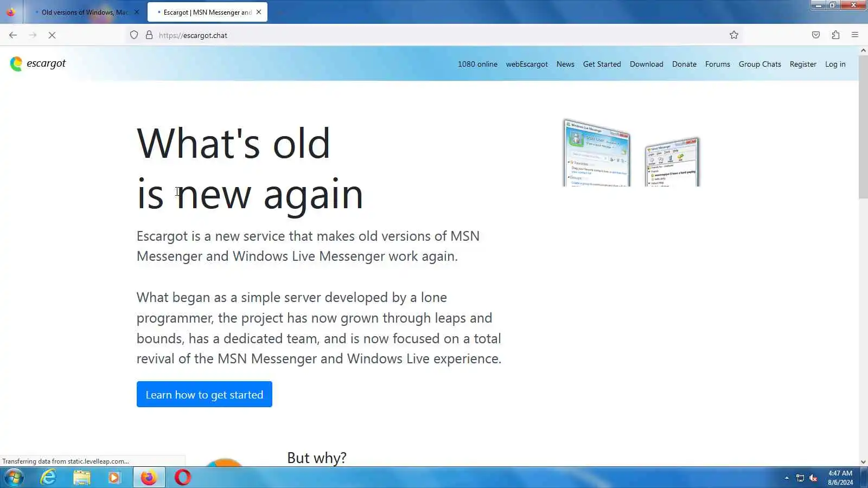Open the taskbar clock showing 4:47 AM
The width and height of the screenshot is (868, 488).
pyautogui.click(x=840, y=478)
